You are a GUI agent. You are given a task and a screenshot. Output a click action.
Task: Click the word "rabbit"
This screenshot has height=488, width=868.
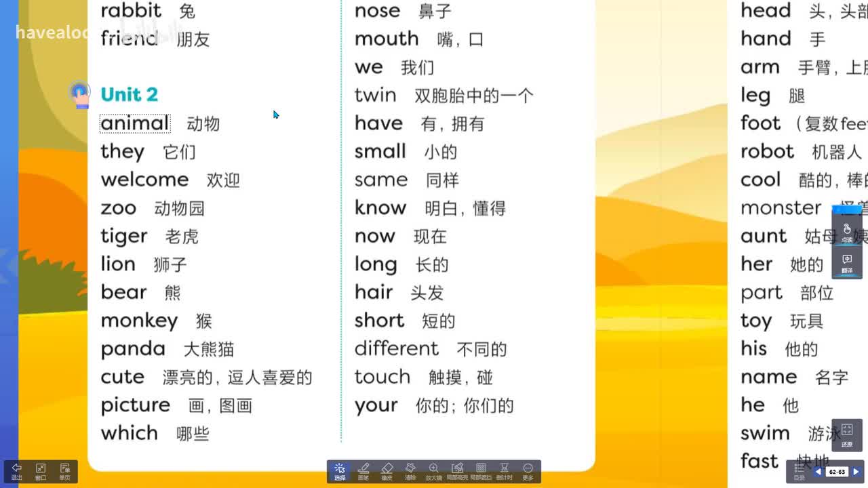pos(132,10)
